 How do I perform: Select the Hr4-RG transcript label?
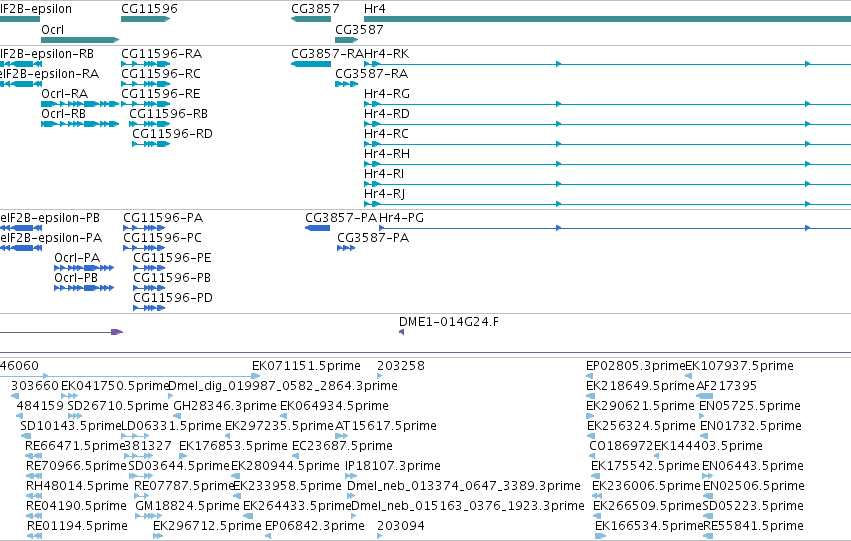(387, 94)
